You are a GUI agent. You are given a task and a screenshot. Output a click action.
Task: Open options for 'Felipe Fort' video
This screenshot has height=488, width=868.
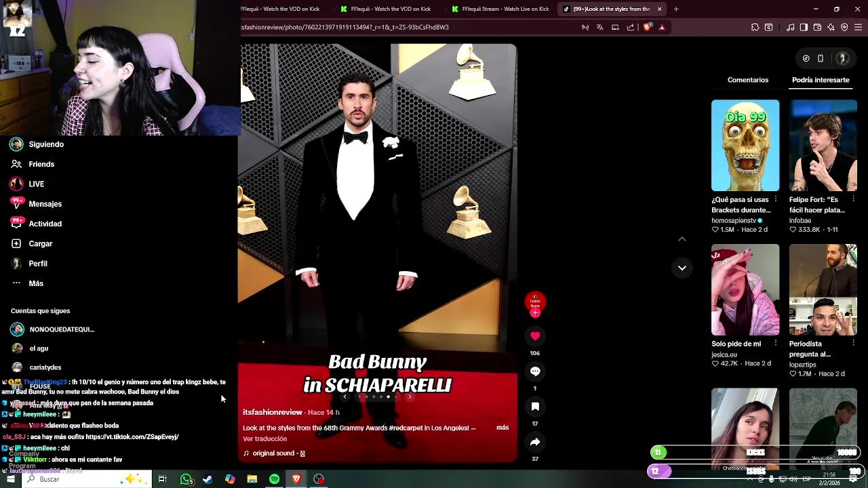(x=853, y=199)
